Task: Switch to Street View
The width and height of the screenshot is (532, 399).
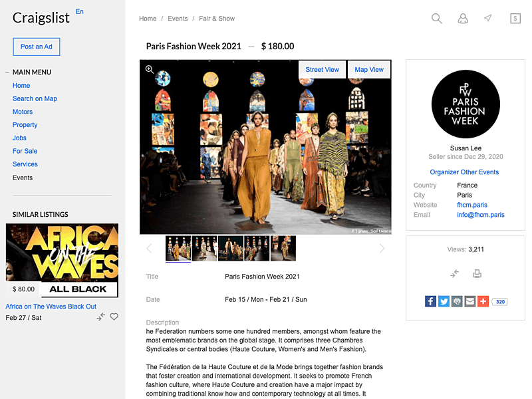Action: pyautogui.click(x=323, y=70)
